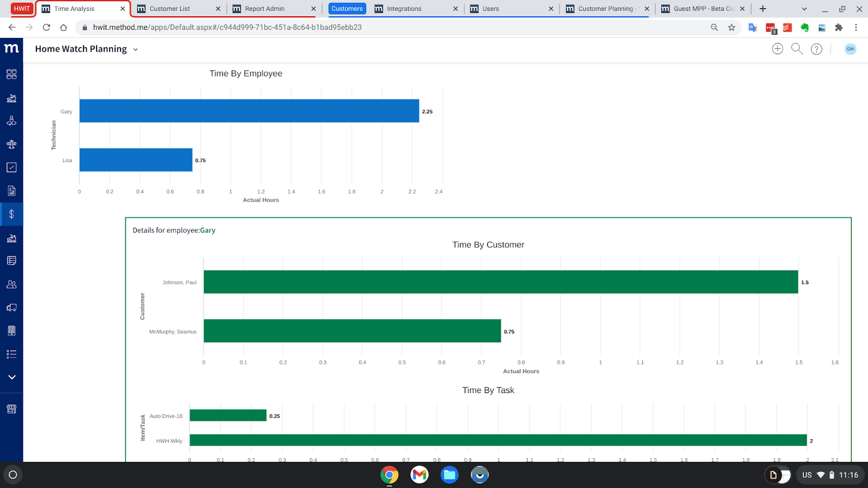868x488 pixels.
Task: Click the dollar sign sidebar icon
Action: [x=11, y=214]
